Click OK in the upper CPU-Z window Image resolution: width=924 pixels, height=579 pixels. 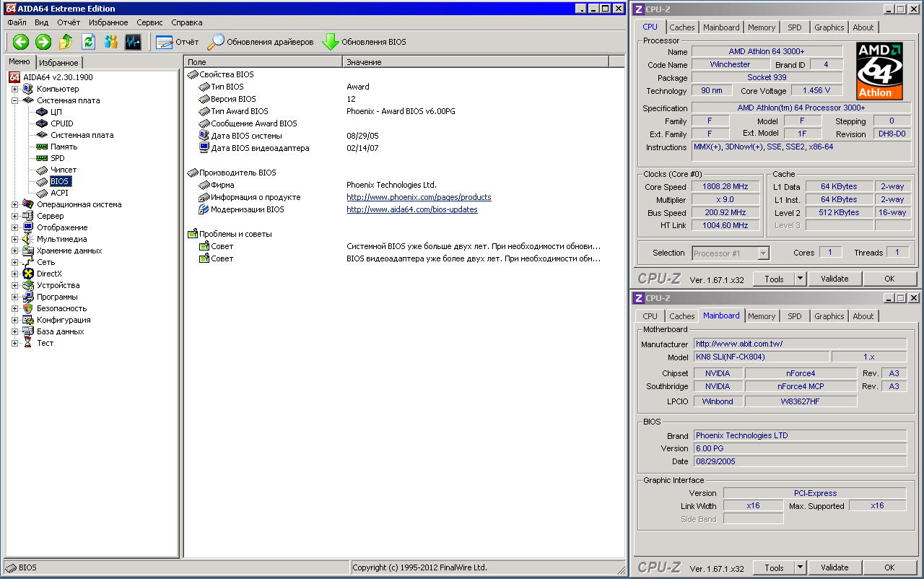coord(889,279)
